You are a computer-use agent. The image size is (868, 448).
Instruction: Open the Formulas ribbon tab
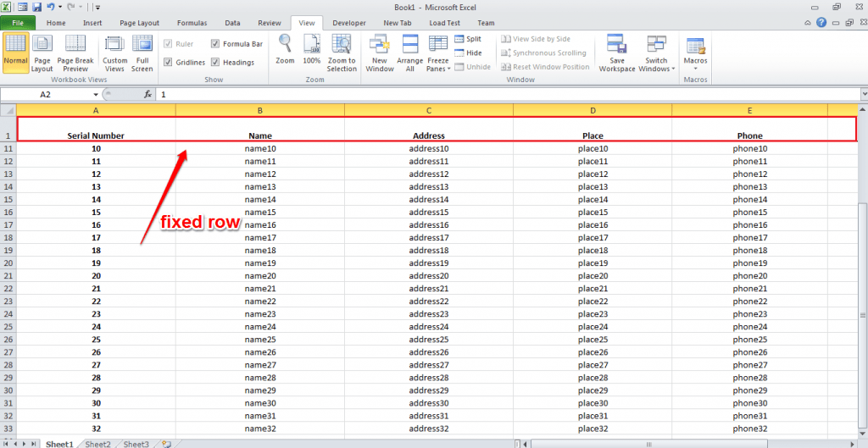[192, 23]
